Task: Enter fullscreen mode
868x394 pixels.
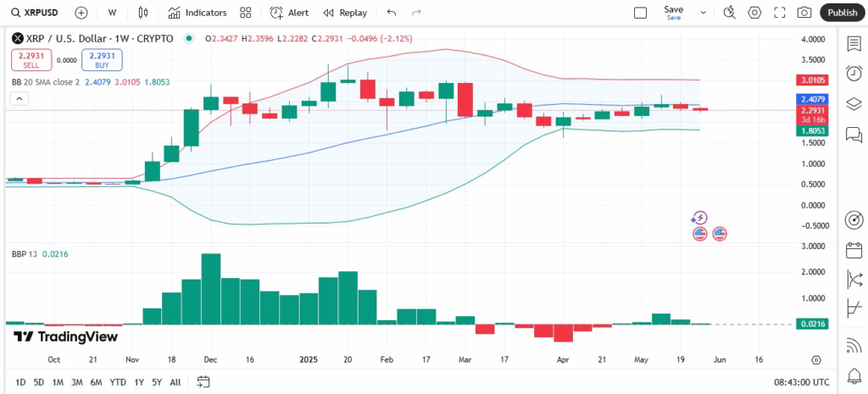Action: [780, 12]
